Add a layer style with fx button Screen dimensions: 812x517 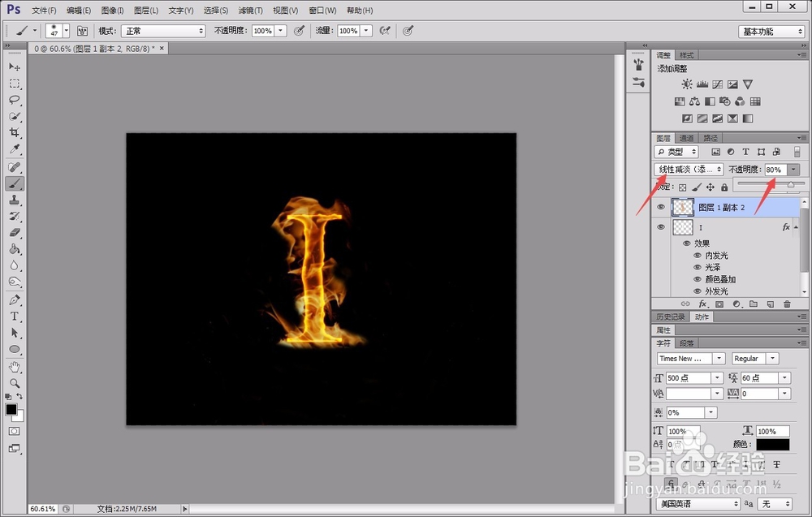(x=702, y=304)
